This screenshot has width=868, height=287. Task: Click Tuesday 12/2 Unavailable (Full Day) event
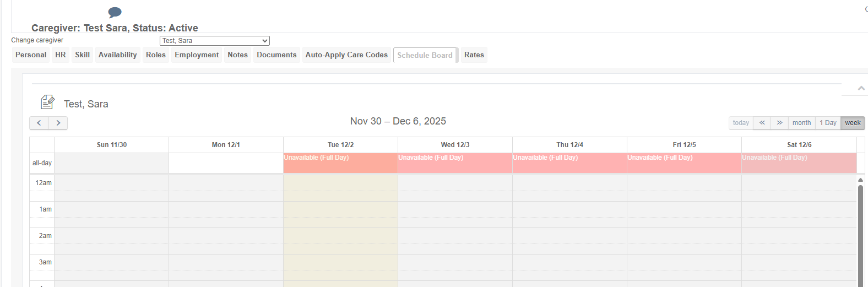pos(340,158)
